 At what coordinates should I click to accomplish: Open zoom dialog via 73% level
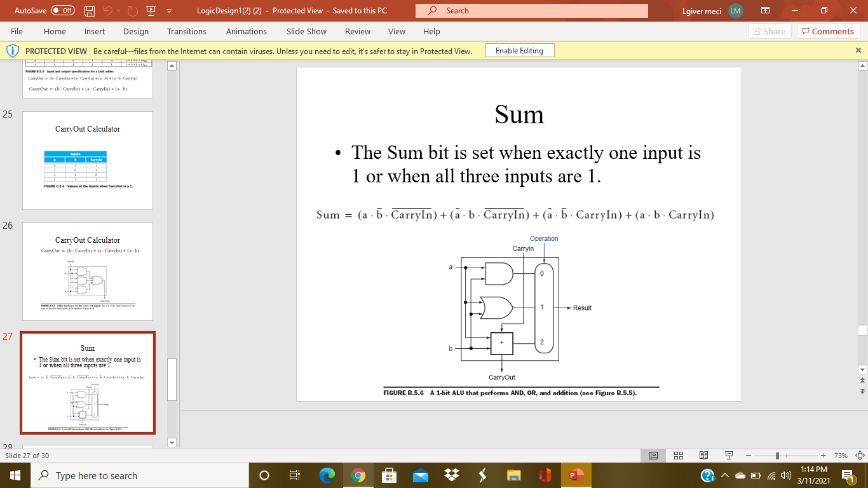[x=841, y=456]
